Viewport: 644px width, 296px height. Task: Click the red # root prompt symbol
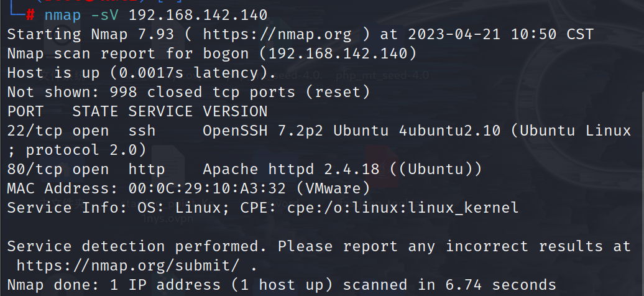point(31,14)
